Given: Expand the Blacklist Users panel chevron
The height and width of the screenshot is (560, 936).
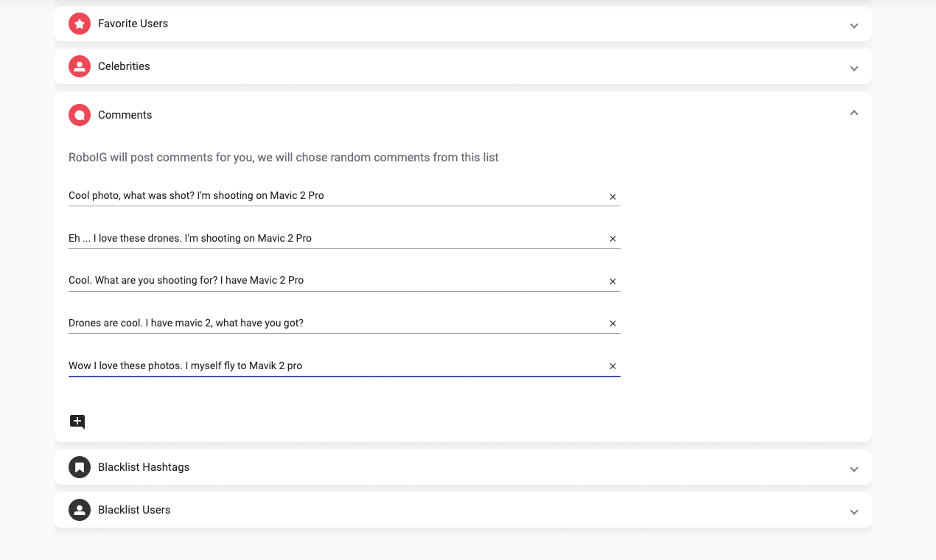Looking at the screenshot, I should pyautogui.click(x=854, y=512).
